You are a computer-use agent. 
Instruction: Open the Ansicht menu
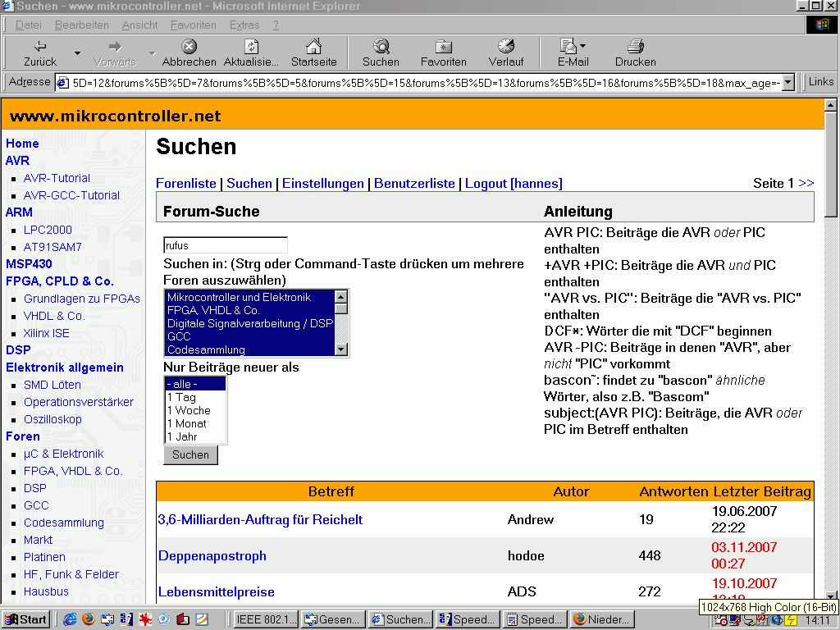(x=139, y=25)
